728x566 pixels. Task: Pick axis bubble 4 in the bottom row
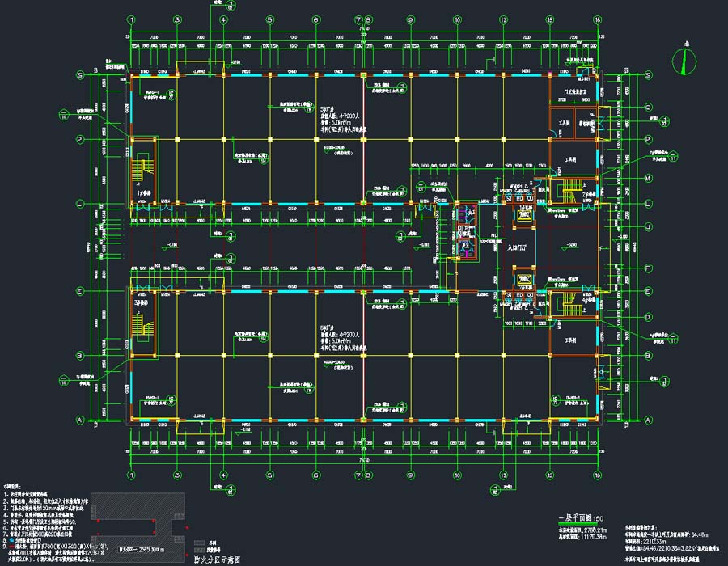pos(224,475)
